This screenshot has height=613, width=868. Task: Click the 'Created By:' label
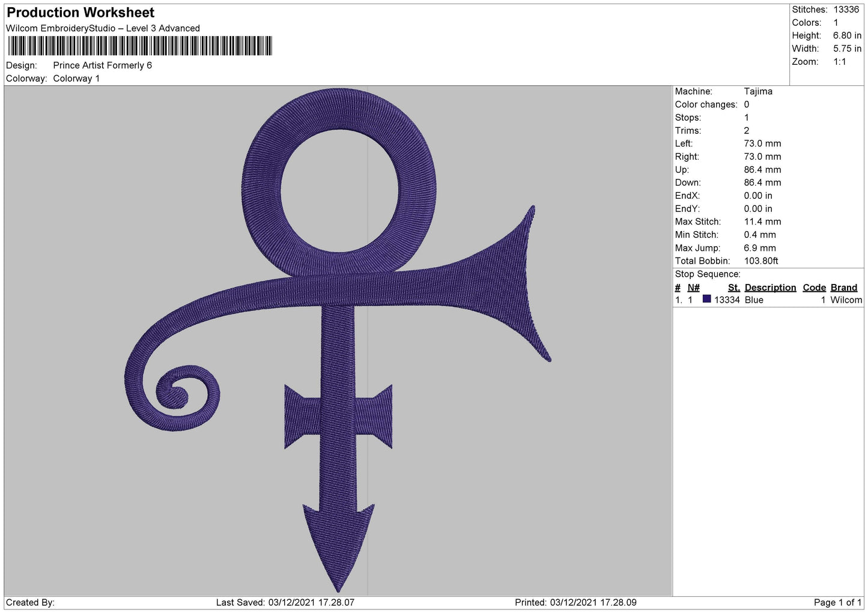30,602
